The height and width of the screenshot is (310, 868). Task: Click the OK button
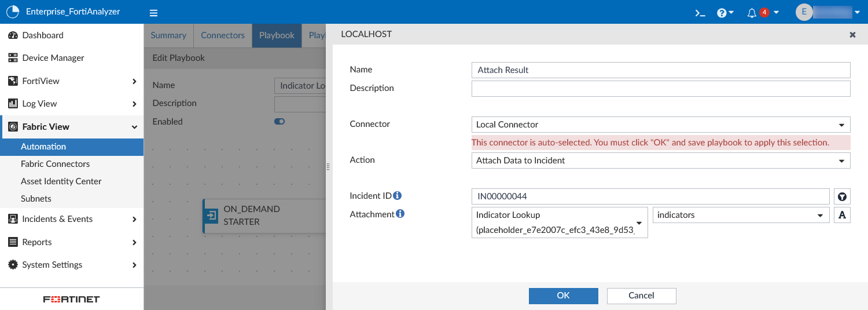click(563, 296)
